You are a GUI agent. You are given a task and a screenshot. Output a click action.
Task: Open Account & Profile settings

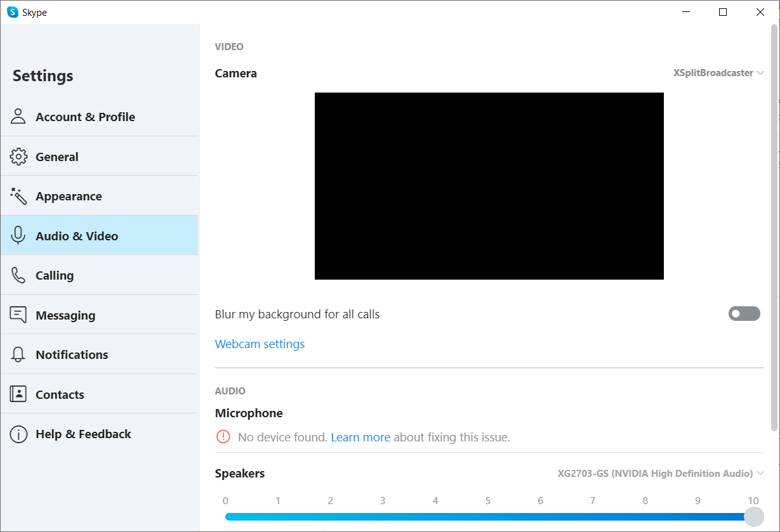click(100, 117)
